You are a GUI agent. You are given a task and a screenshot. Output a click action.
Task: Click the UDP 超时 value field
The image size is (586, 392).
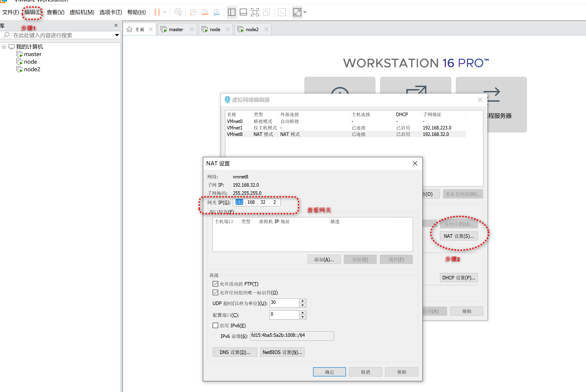tap(285, 303)
